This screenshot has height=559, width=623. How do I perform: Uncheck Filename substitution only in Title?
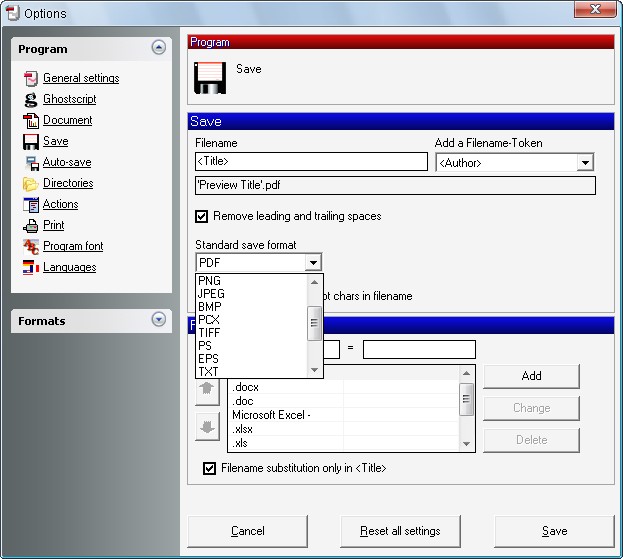point(209,468)
